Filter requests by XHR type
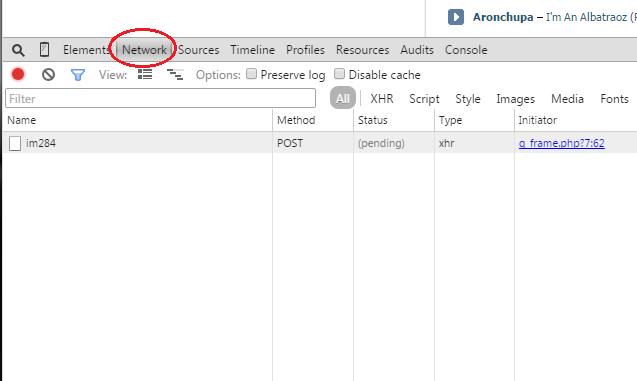Screen dimensions: 637x381 [381, 99]
